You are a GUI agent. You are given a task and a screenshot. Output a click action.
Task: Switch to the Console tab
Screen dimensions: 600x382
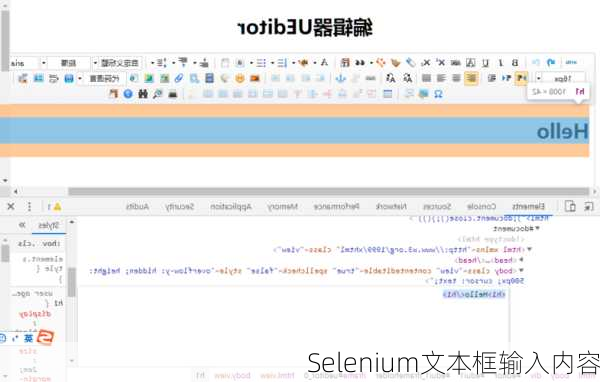point(481,207)
